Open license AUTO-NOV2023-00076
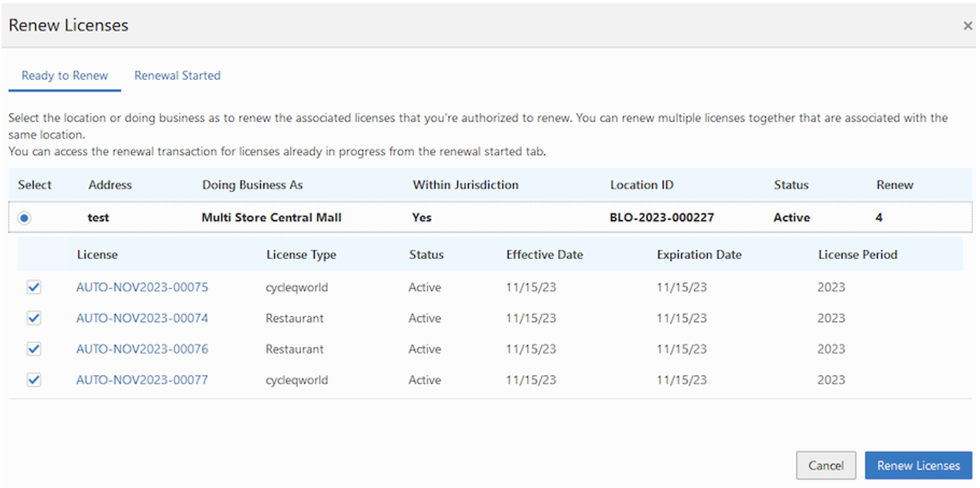980x488 pixels. click(142, 349)
